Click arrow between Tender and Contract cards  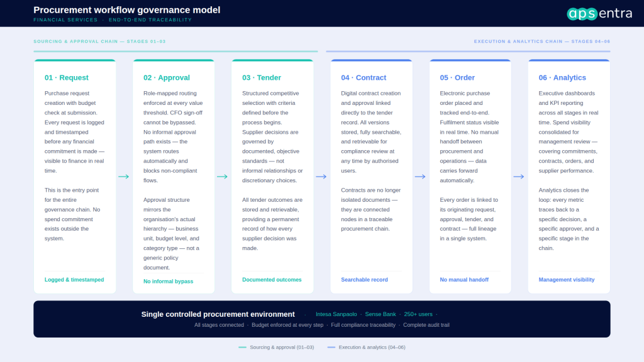[x=321, y=177]
